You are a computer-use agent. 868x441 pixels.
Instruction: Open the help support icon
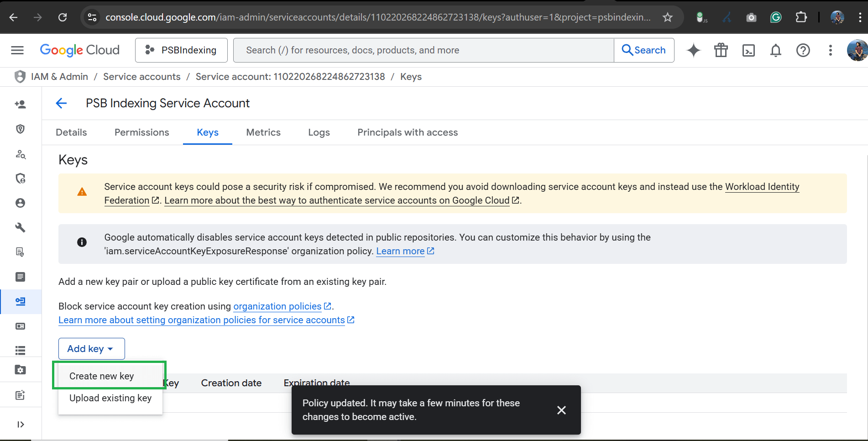click(803, 50)
